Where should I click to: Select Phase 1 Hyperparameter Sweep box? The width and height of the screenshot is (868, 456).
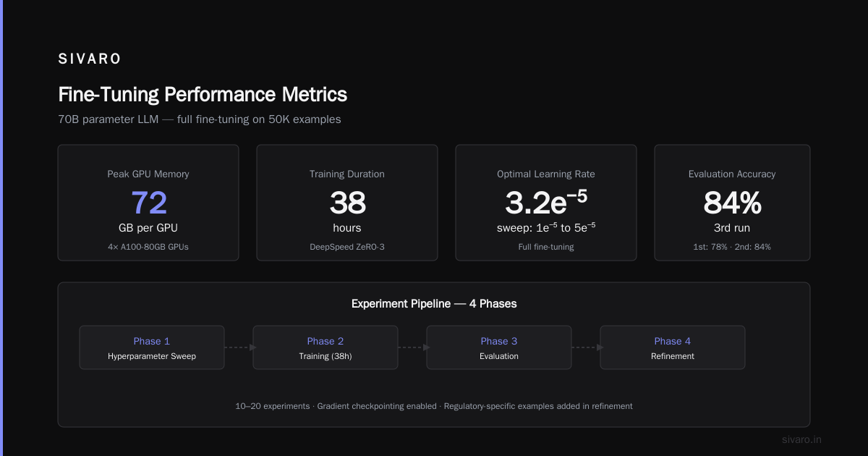(152, 347)
